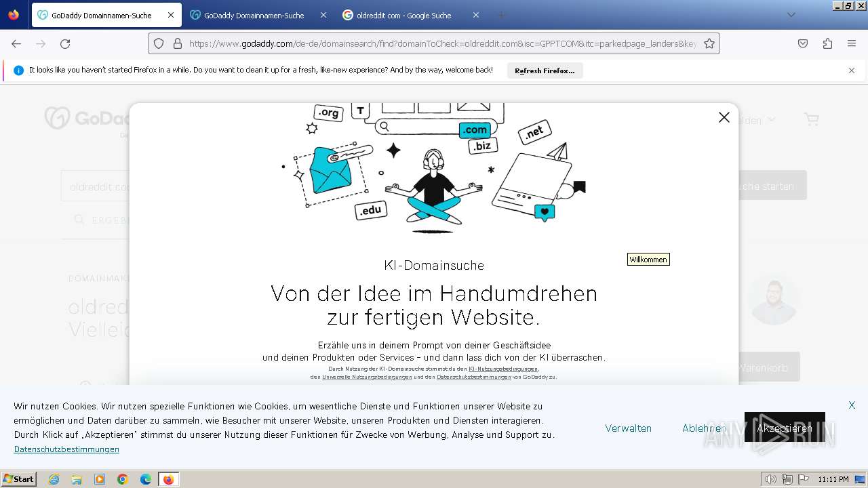Open the Windows Start menu
Viewport: 868px width, 488px height.
coord(19,479)
